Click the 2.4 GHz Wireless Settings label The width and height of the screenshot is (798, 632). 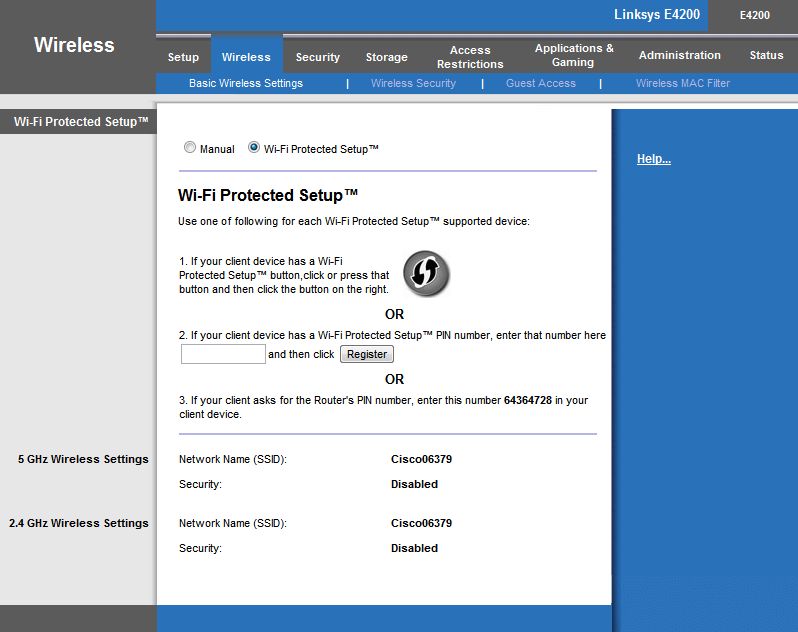pos(79,523)
